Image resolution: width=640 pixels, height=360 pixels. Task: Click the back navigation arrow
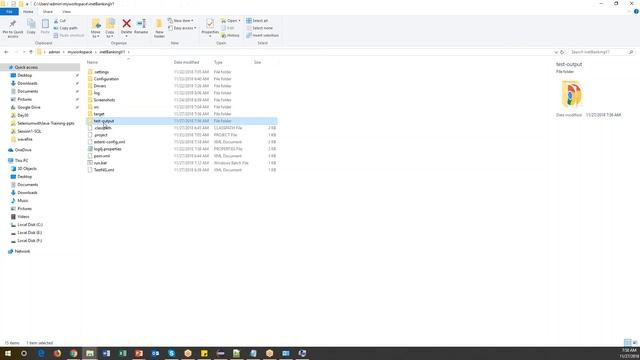click(x=6, y=52)
